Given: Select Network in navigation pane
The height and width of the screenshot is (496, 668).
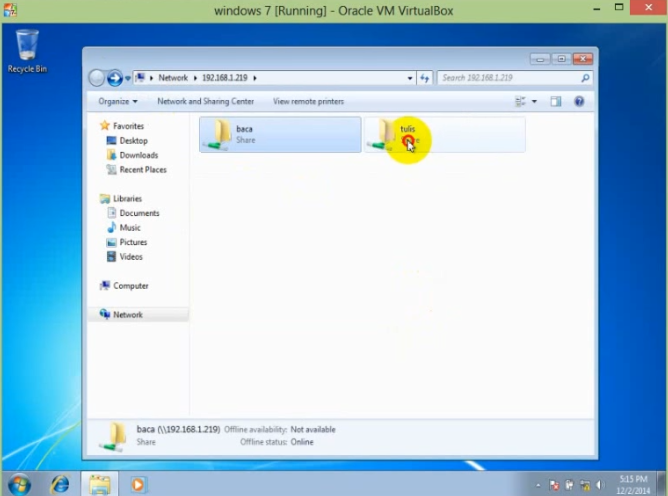Looking at the screenshot, I should click(x=138, y=314).
